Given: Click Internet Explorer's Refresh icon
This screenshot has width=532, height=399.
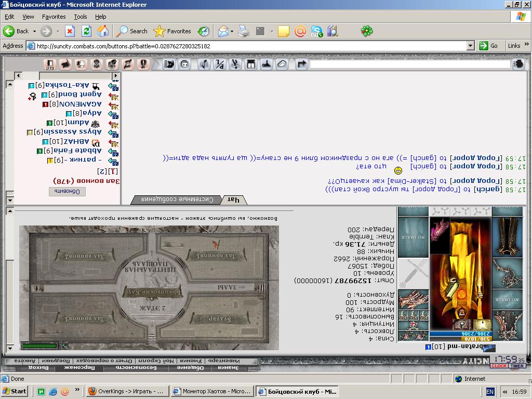Looking at the screenshot, I should pyautogui.click(x=87, y=31).
